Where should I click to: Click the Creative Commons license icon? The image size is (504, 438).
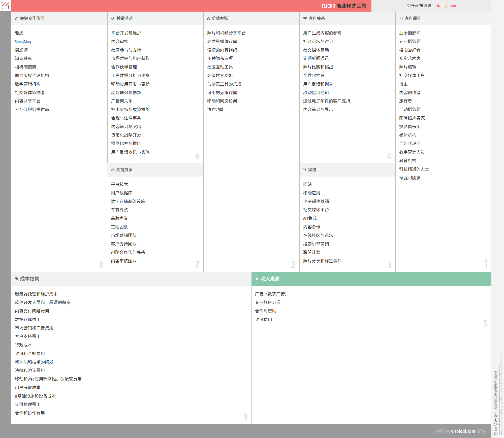pos(495,433)
